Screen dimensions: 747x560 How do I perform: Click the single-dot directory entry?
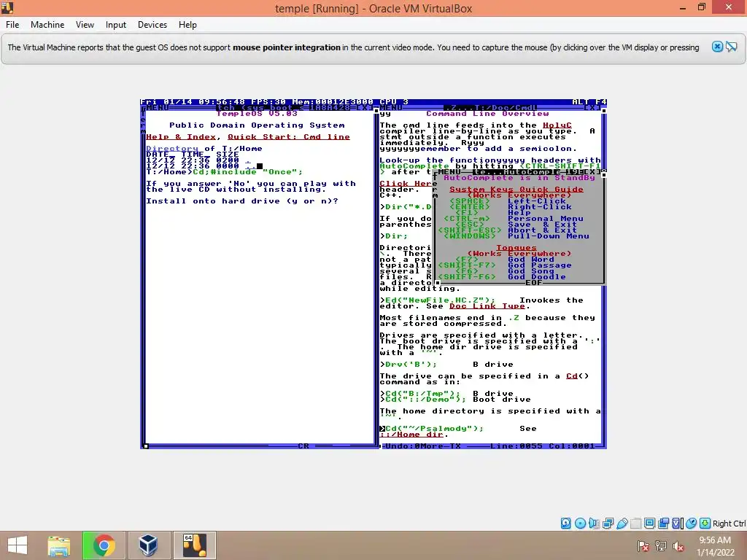click(248, 160)
